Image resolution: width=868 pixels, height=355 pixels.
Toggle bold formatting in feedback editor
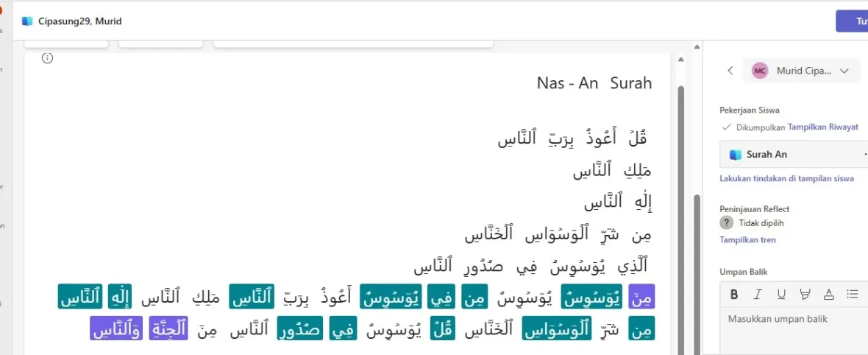(x=734, y=295)
